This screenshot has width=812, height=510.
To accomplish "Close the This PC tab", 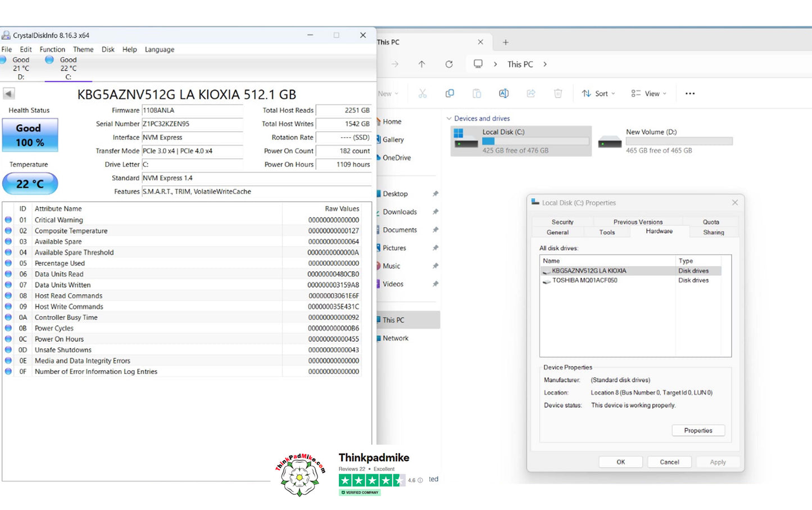I will point(480,42).
